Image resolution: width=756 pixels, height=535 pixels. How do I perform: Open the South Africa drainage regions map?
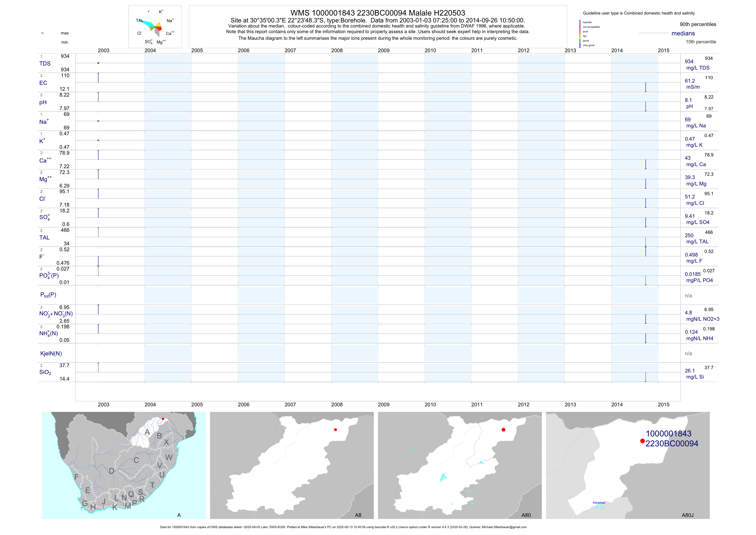124,465
